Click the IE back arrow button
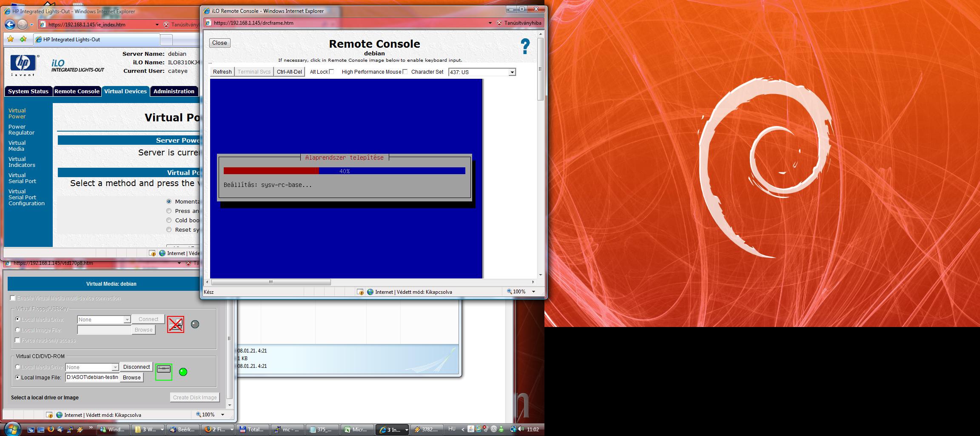The width and height of the screenshot is (980, 436). coord(10,25)
